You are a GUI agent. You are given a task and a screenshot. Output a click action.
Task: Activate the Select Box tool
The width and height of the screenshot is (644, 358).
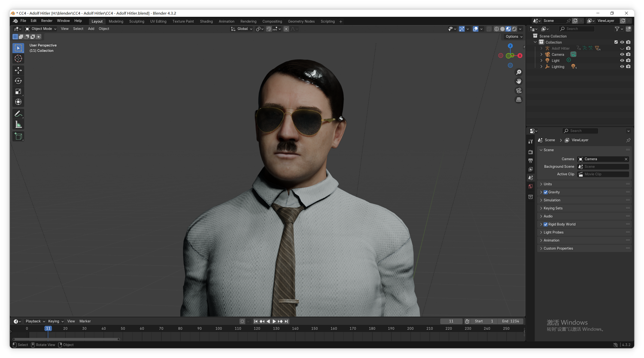[18, 48]
